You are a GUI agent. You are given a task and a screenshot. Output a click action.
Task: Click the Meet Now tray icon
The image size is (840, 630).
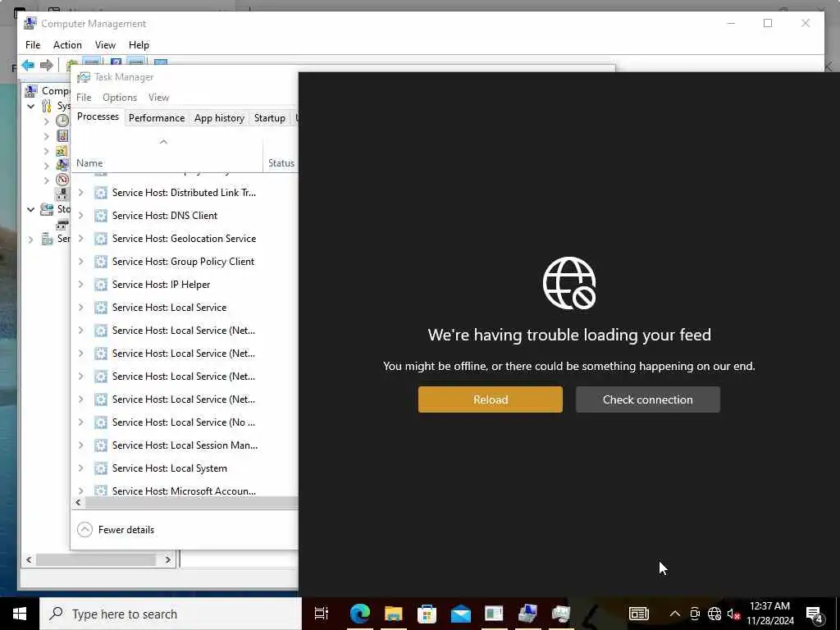(695, 614)
